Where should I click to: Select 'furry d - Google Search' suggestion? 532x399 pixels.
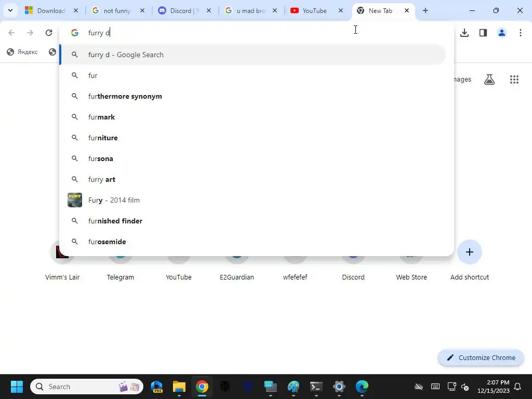click(x=252, y=55)
